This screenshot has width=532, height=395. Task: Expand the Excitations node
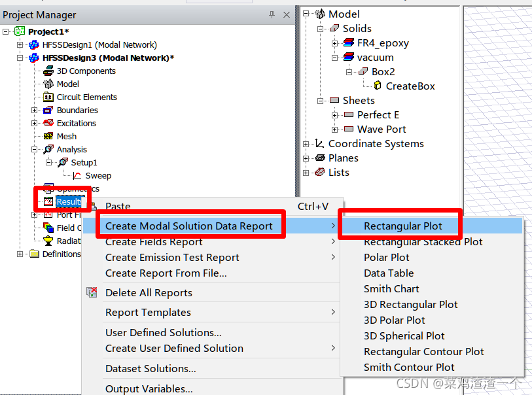pyautogui.click(x=34, y=124)
